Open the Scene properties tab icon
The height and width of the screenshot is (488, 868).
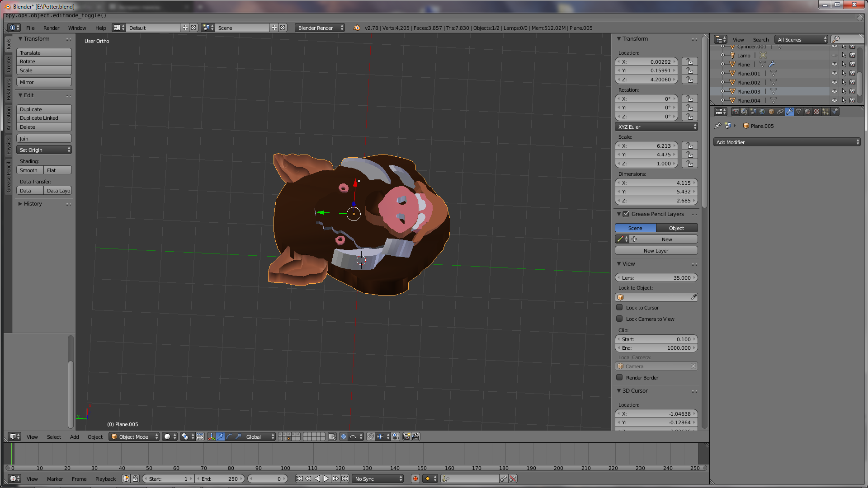point(753,112)
